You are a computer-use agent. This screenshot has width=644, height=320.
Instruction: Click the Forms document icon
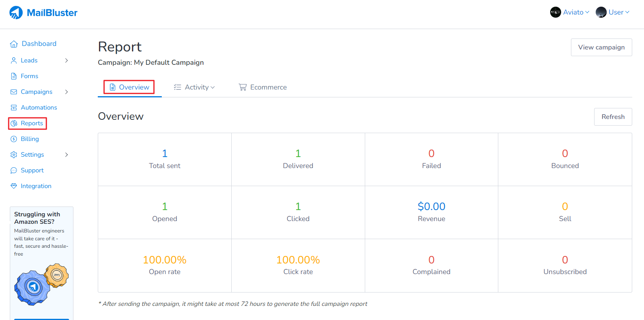(x=14, y=76)
